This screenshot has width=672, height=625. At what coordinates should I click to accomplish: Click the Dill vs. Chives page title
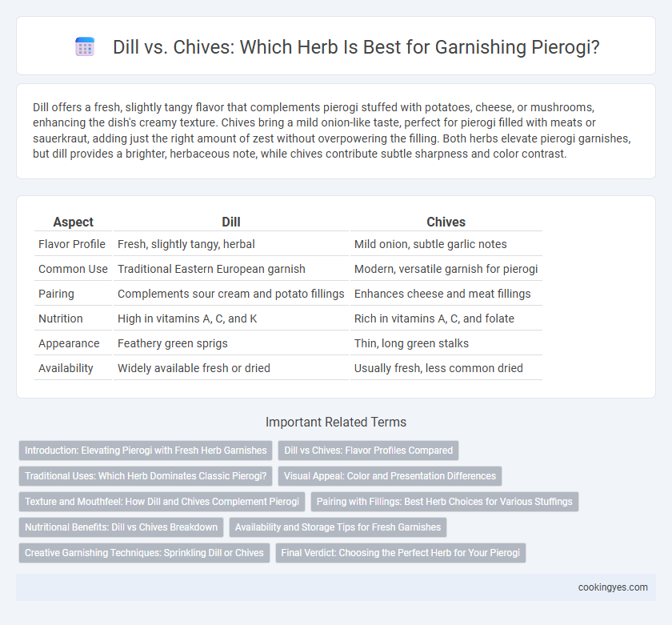tap(356, 47)
